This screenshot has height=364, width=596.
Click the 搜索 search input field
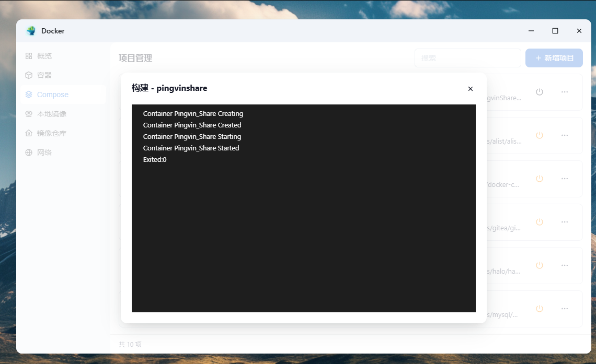point(467,58)
